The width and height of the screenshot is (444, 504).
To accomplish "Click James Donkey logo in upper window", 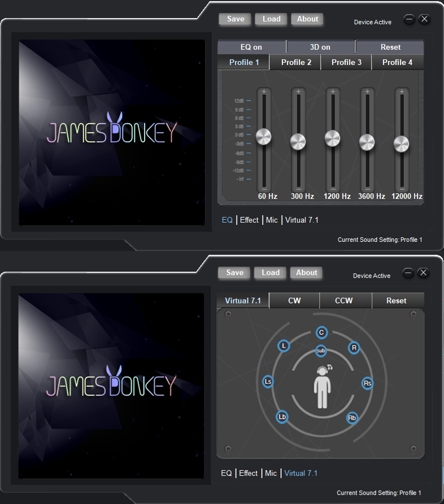I will point(112,128).
